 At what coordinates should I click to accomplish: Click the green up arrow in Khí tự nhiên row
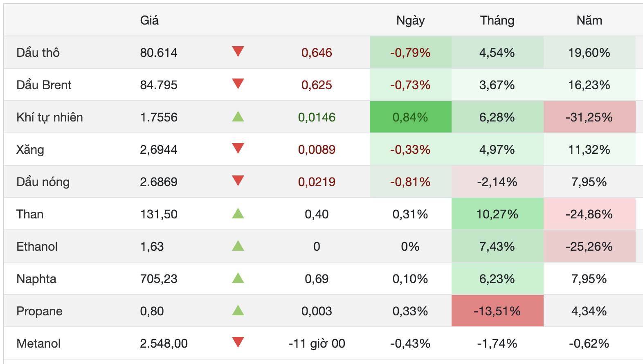click(238, 117)
